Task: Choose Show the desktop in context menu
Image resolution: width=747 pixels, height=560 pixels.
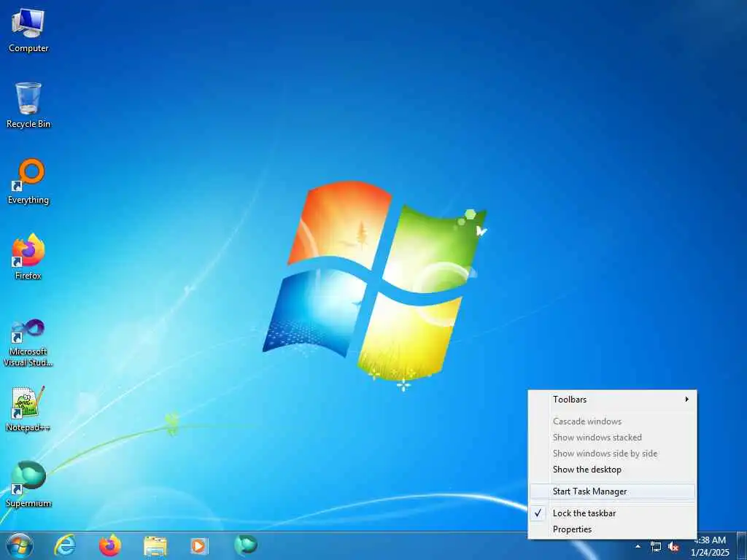Action: 612,470
